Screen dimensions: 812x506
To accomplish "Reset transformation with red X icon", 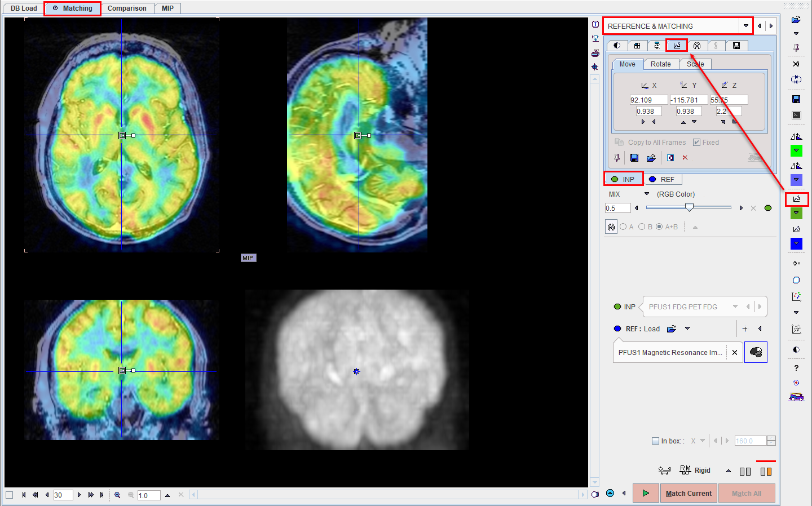I will click(x=685, y=158).
